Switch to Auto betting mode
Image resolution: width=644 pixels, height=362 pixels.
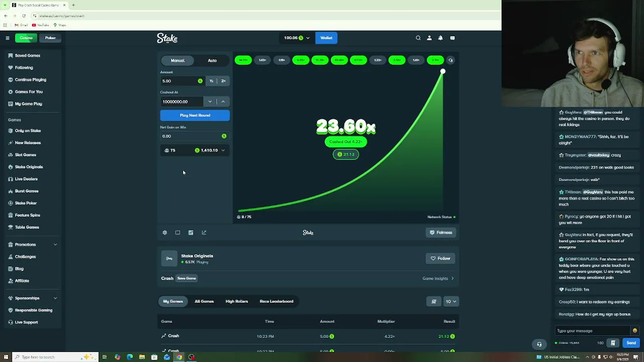coord(212,60)
